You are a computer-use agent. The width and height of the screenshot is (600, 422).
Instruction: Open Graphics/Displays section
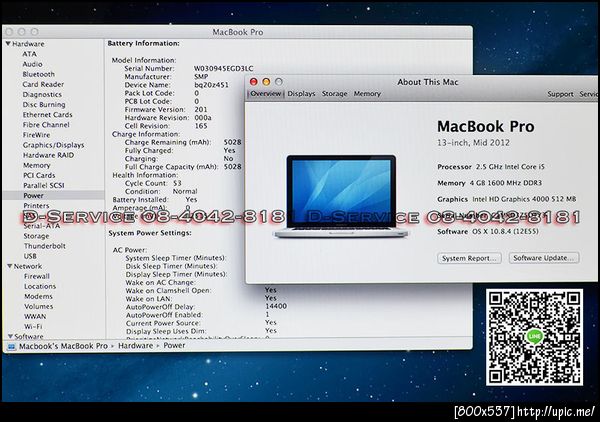(54, 145)
